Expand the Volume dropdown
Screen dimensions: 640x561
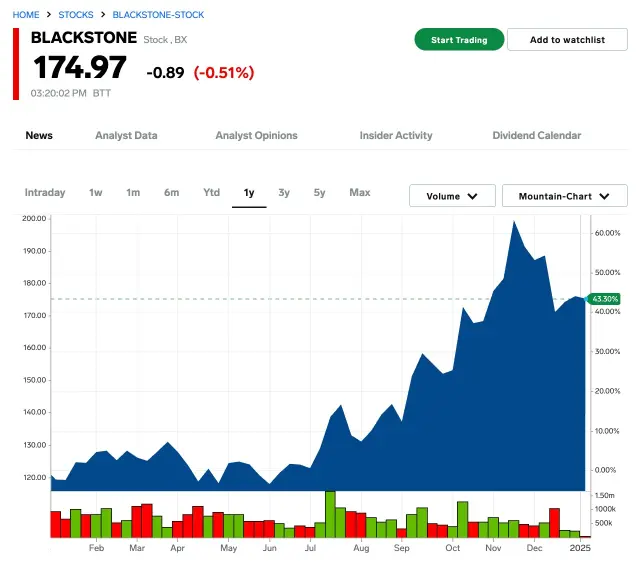[x=452, y=196]
